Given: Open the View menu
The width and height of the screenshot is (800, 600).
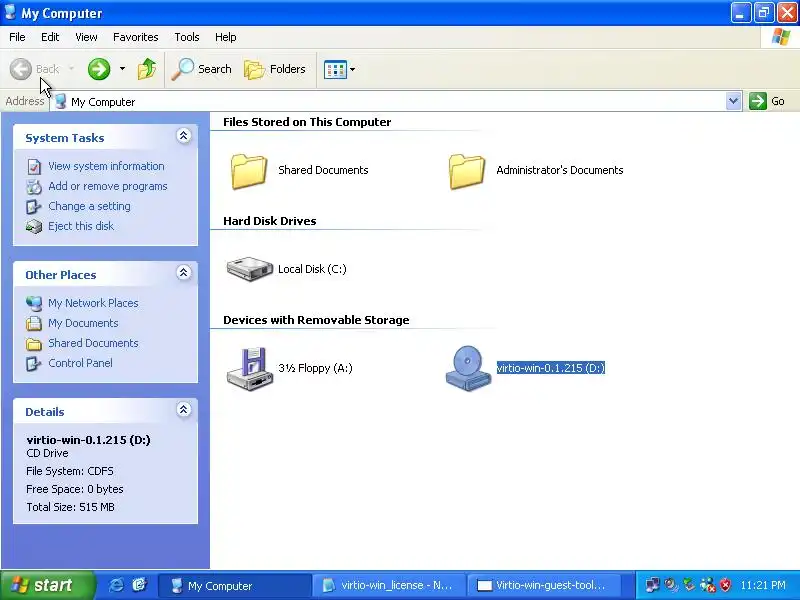Looking at the screenshot, I should coord(86,37).
